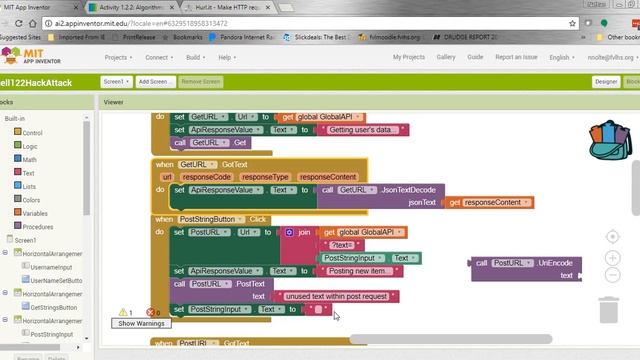
Task: Zoom in with the plus icon
Action: tap(612, 258)
